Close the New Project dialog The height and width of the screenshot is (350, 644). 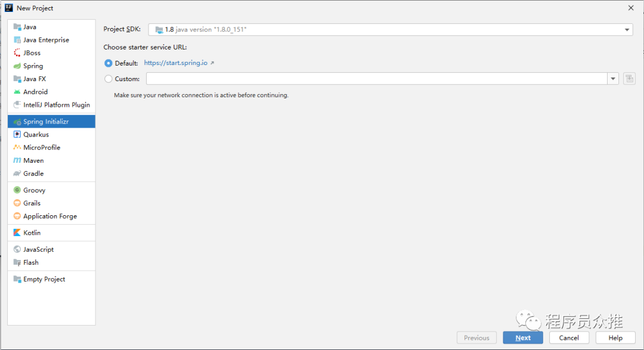[631, 8]
